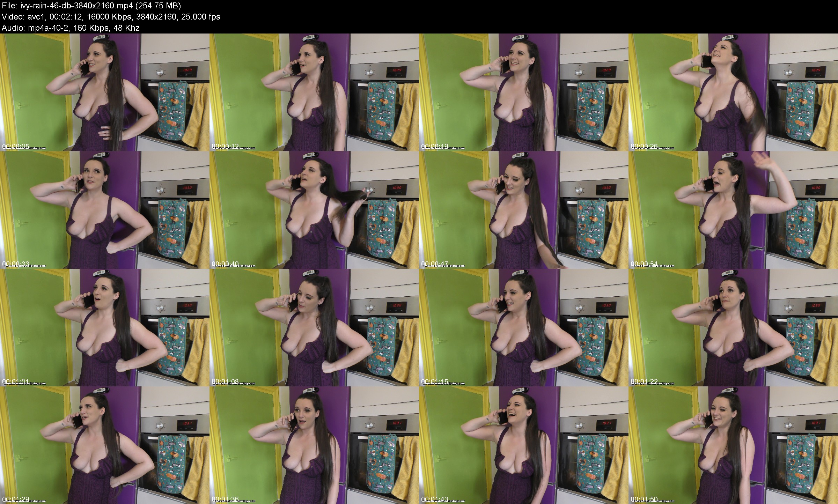Click the 00:00:40 frame thumbnail
Image resolution: width=838 pixels, height=504 pixels.
click(314, 210)
